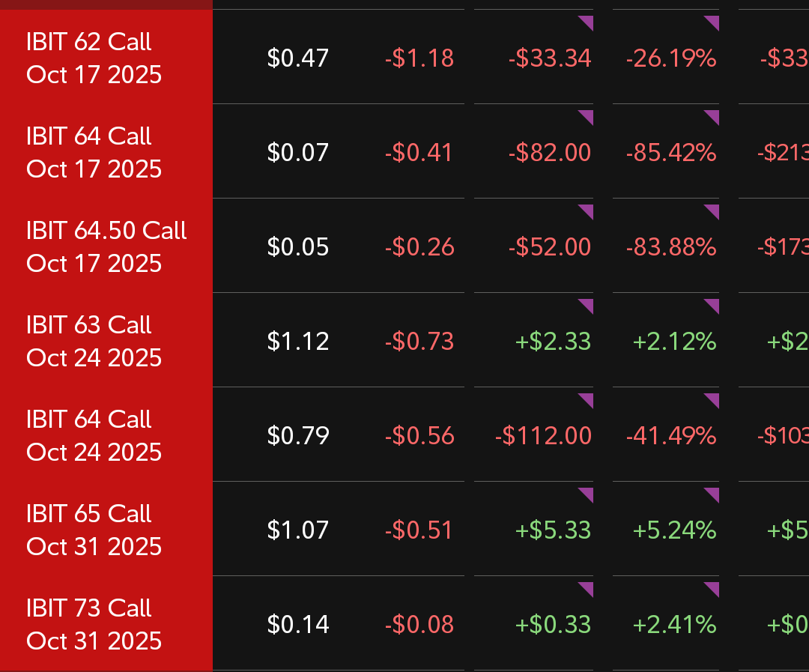Screen dimensions: 809x672
Task: Click purple marker above +5.24% cell
Action: coord(713,494)
